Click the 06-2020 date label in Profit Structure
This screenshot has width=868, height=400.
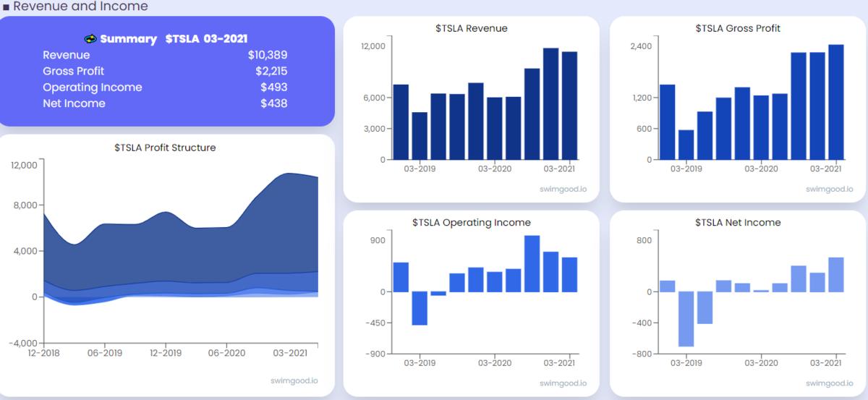coord(226,353)
